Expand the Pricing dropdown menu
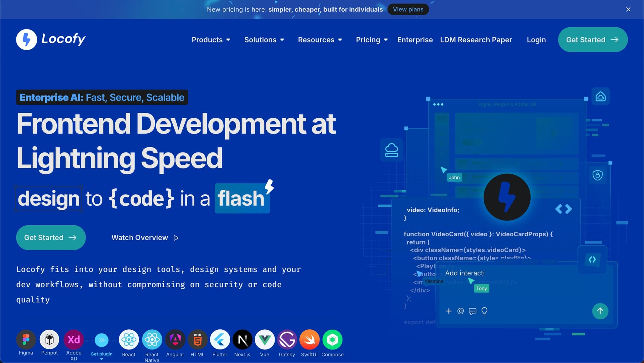This screenshot has width=644, height=363. coord(372,40)
